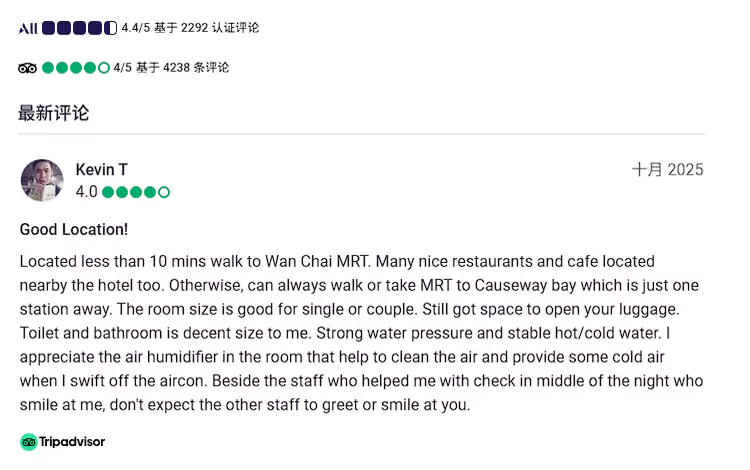Open the 2292 认证评论 Accor reviews text
The height and width of the screenshot is (470, 750).
point(220,28)
